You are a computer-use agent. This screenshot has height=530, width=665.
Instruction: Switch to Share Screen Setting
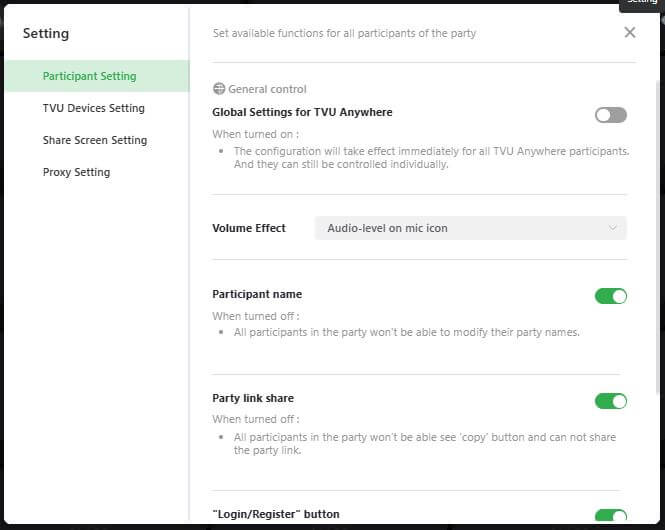click(x=95, y=140)
